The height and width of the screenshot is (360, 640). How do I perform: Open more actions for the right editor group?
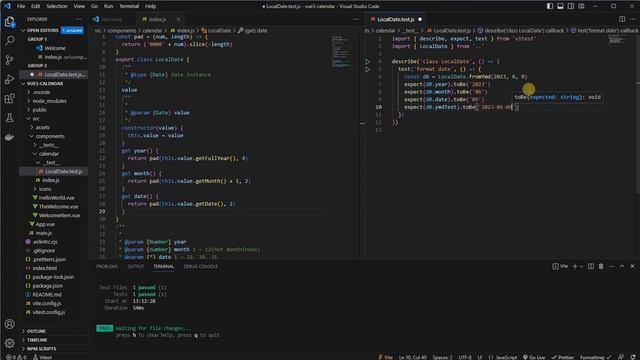coord(632,19)
